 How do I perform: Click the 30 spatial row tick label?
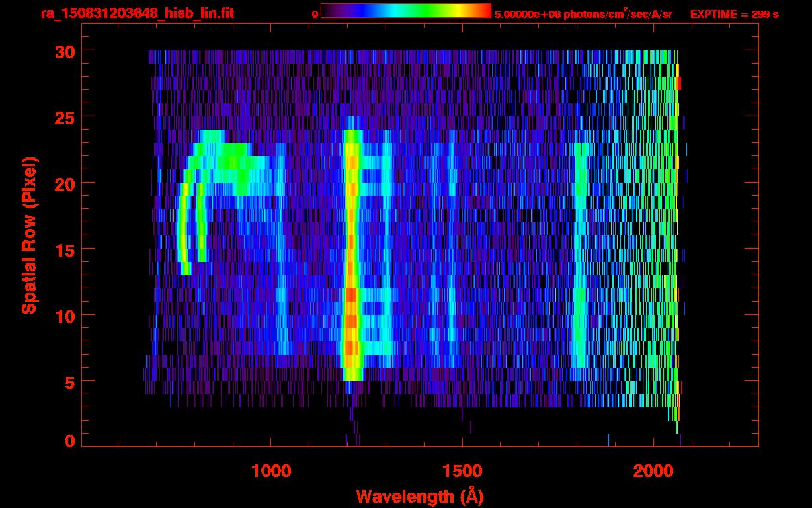(x=65, y=50)
